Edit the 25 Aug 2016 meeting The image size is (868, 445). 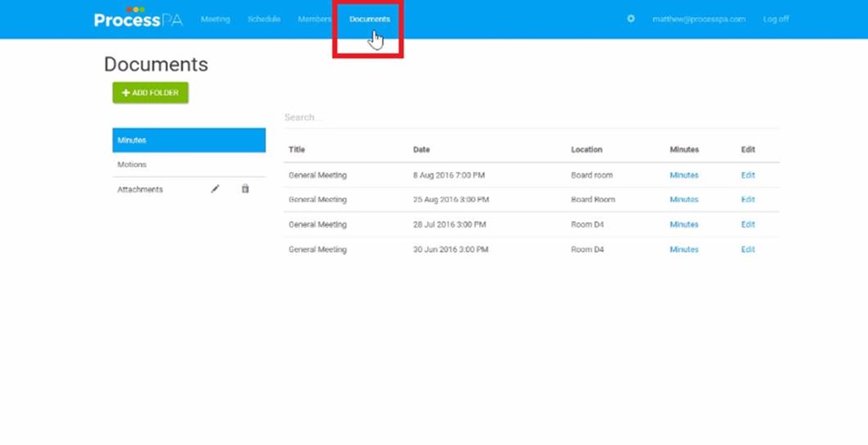tap(748, 200)
